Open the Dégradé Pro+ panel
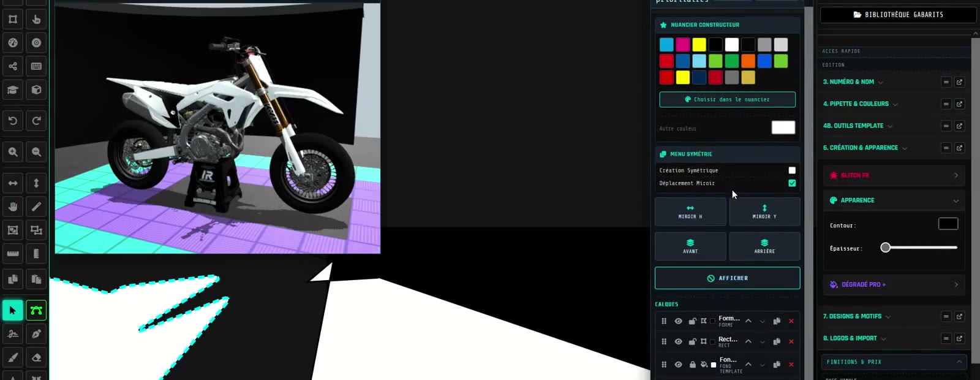The width and height of the screenshot is (980, 380). coord(894,284)
